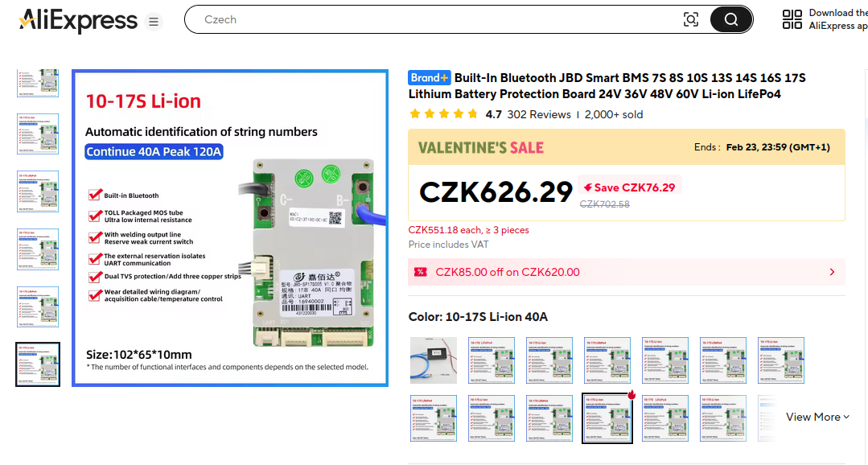
Task: Expand coupon details with the right chevron
Action: (x=832, y=273)
